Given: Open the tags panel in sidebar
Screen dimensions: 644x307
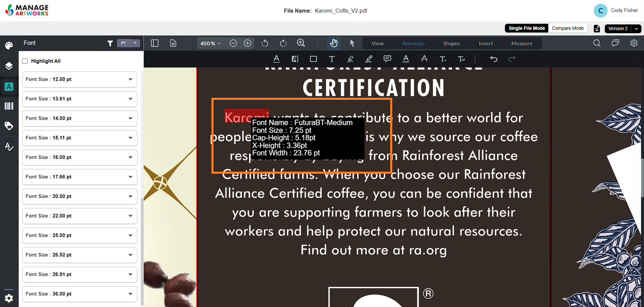Looking at the screenshot, I should pyautogui.click(x=9, y=126).
